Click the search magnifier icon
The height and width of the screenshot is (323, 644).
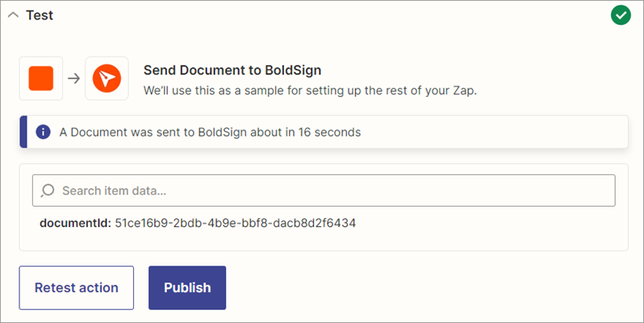[48, 191]
